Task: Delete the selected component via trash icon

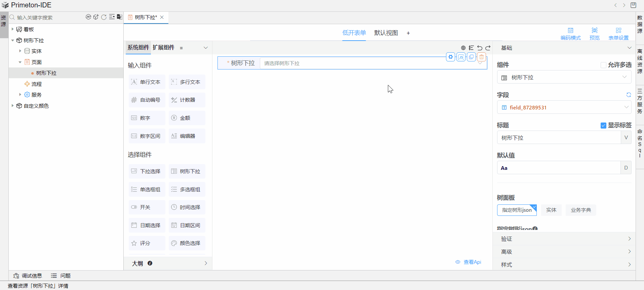Action: point(482,57)
